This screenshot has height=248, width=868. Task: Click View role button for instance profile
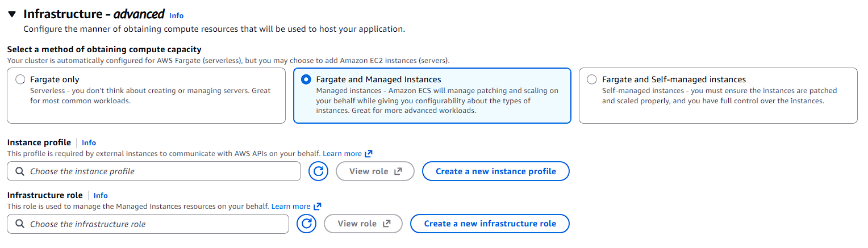click(375, 171)
